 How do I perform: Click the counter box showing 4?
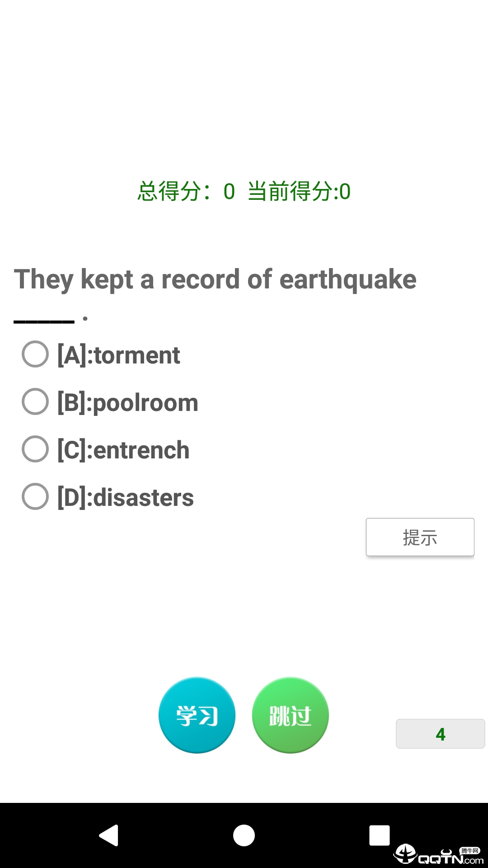[440, 734]
